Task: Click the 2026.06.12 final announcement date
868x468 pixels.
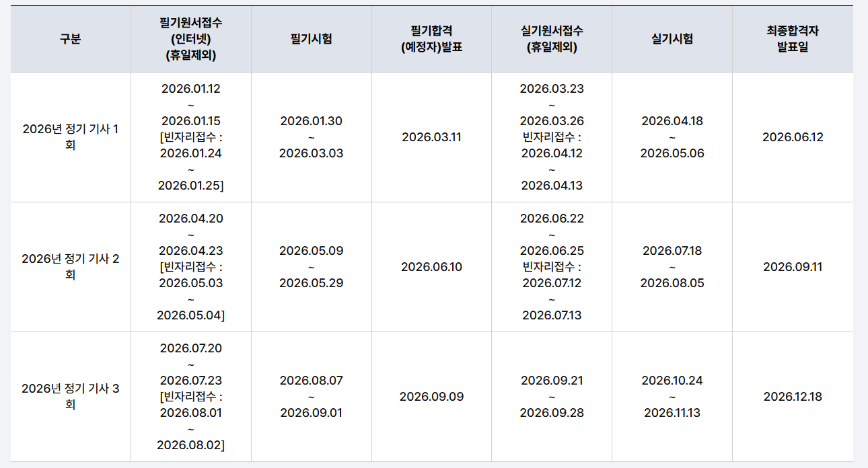Action: [x=793, y=137]
